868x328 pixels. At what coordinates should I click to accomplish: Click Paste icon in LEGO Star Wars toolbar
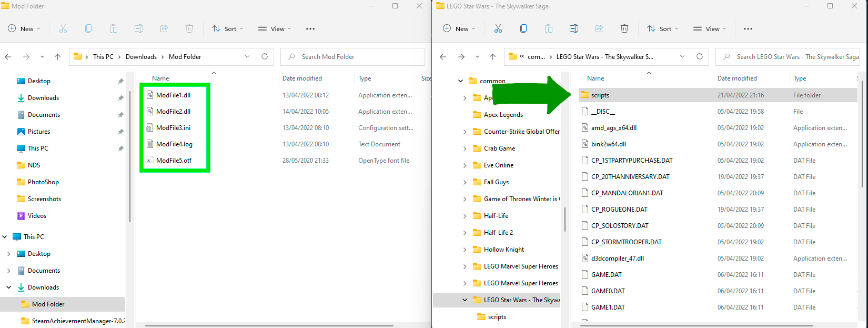click(x=549, y=29)
